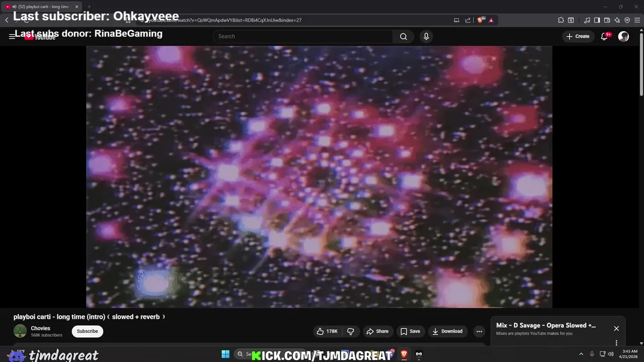Click the install/cast screen icon in address bar
The image size is (644, 362).
(456, 20)
